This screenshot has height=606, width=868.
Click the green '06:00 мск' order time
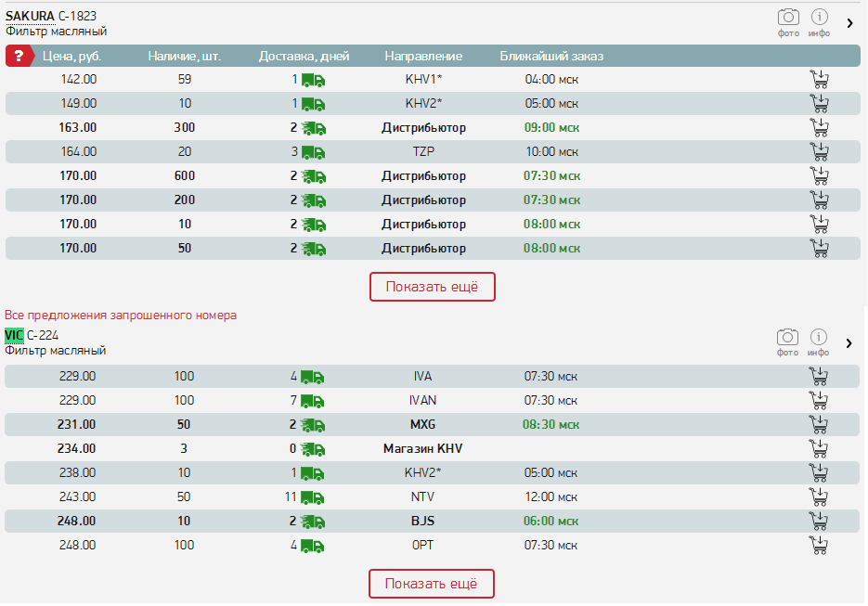(x=551, y=521)
